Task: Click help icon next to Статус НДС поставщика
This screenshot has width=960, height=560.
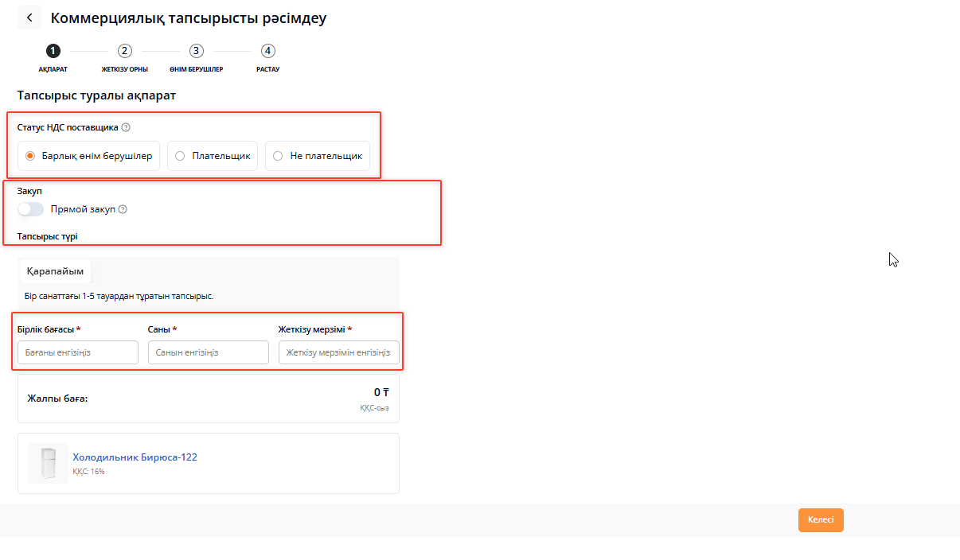Action: click(x=126, y=127)
